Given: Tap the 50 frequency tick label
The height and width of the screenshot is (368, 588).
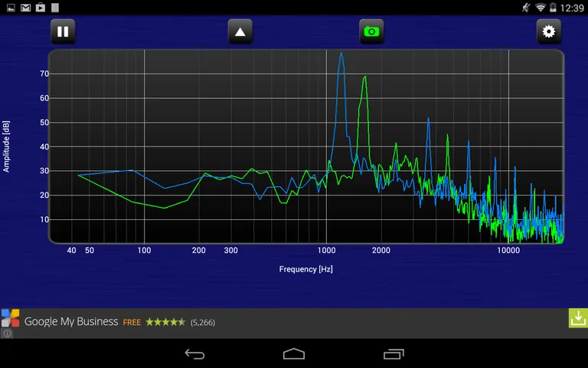Looking at the screenshot, I should 90,251.
